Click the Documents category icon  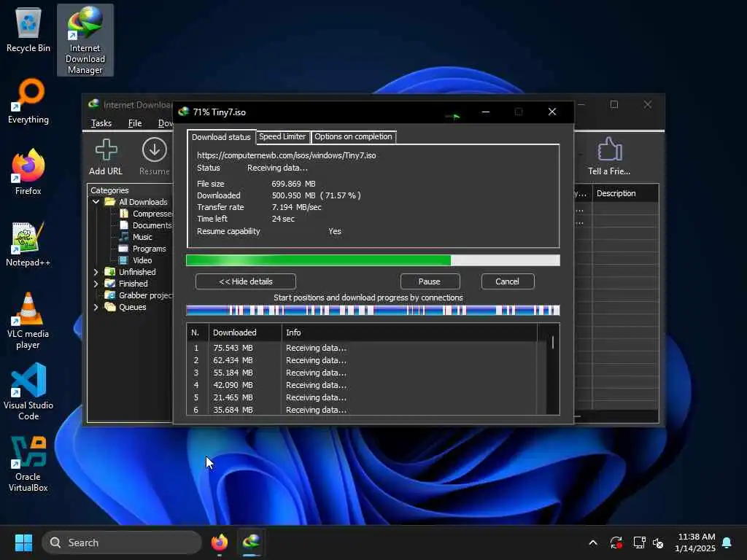[x=124, y=225]
